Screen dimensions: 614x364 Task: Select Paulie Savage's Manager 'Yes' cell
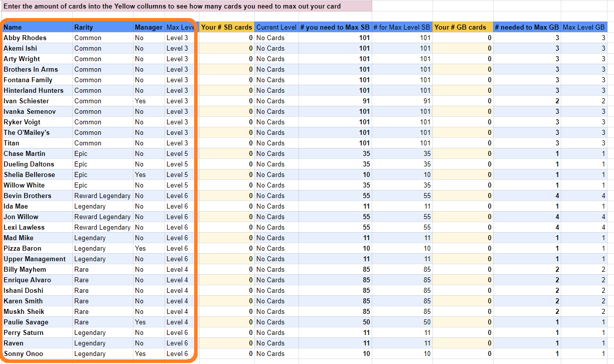pos(149,322)
